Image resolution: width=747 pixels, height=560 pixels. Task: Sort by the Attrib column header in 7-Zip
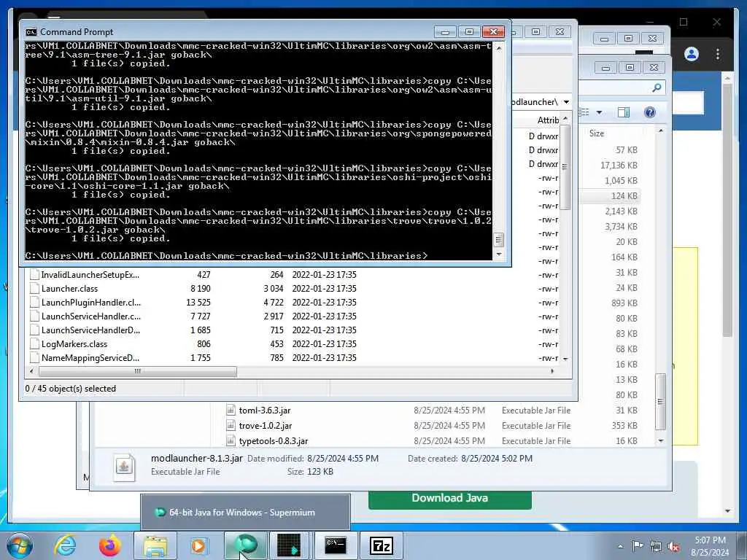coord(548,120)
